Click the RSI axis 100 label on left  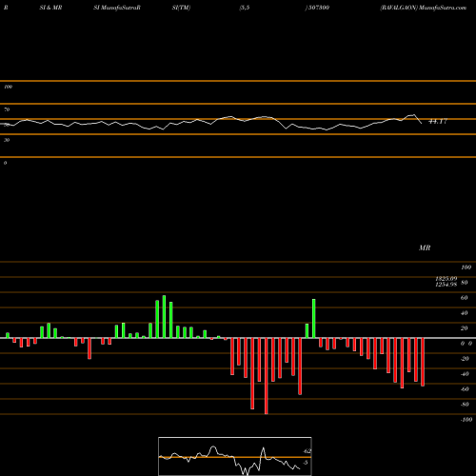(9, 87)
